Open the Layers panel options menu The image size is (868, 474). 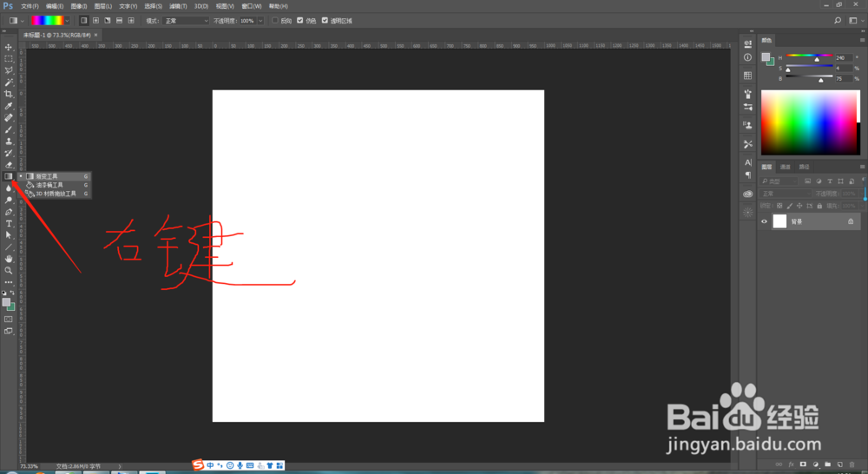coord(862,167)
